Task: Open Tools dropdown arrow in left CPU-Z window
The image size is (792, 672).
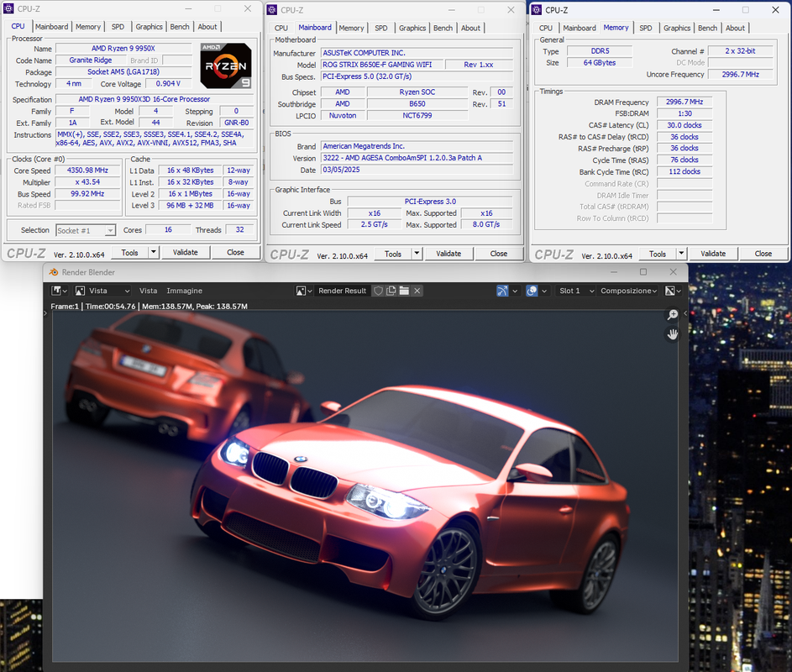Action: (x=154, y=252)
